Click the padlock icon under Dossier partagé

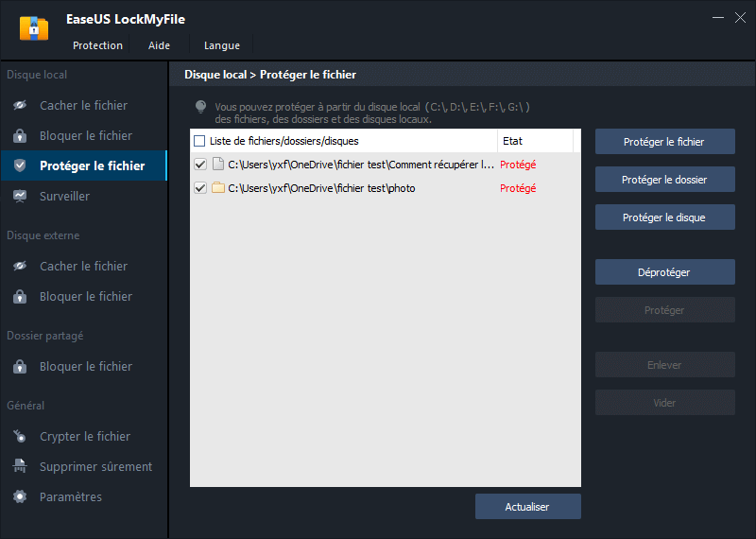20,366
